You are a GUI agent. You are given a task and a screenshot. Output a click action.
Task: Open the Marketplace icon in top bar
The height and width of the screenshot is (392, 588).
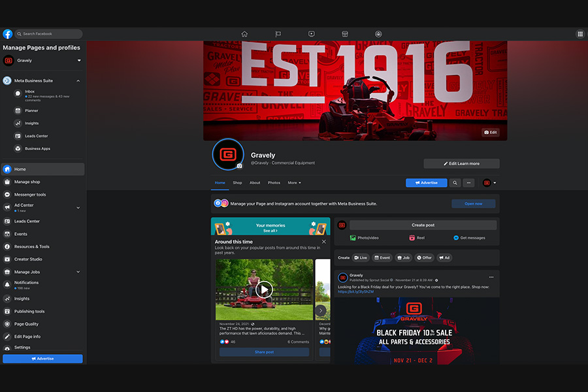(344, 34)
